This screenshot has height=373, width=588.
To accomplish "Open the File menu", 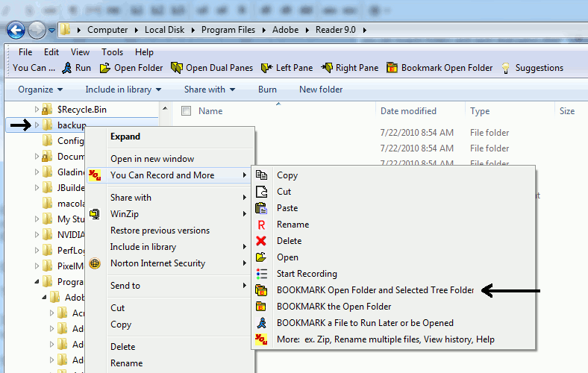I will tap(25, 52).
